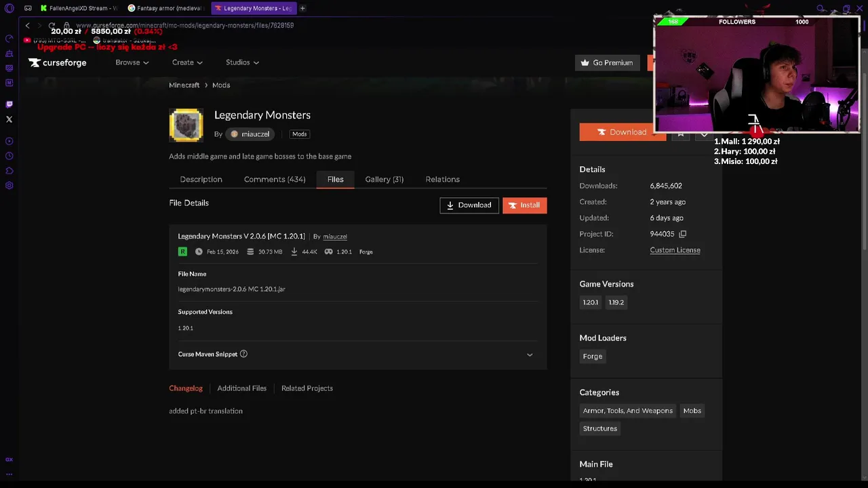Viewport: 868px width, 488px height.
Task: Open the Structures category tag
Action: pos(600,428)
